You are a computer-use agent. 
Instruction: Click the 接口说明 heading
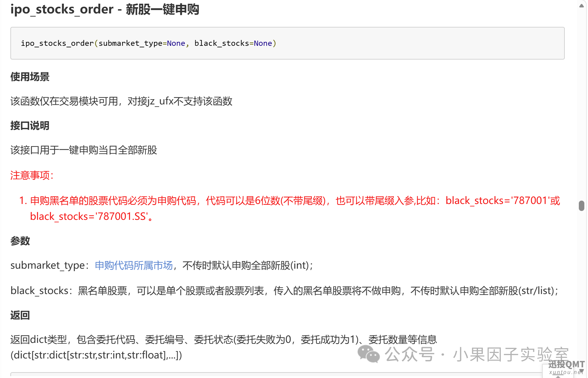[x=30, y=125]
